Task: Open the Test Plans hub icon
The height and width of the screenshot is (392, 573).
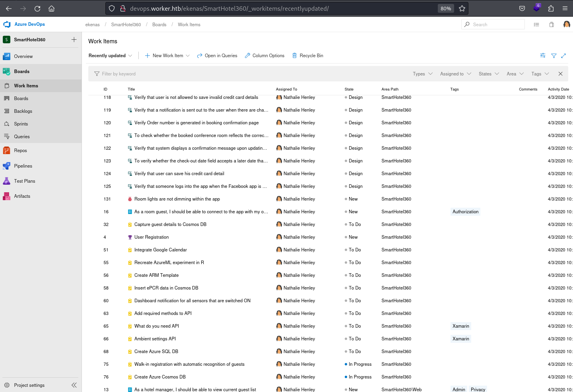Action: tap(7, 181)
